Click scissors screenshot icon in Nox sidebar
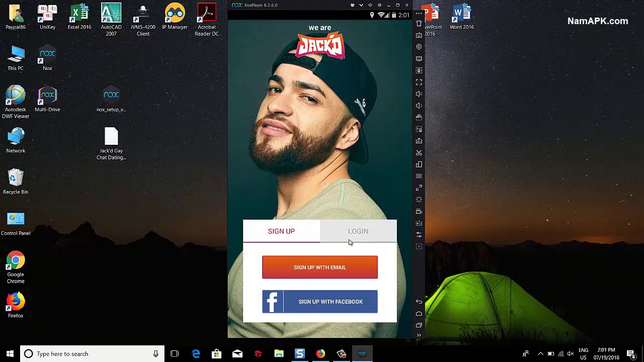The image size is (644, 362). tap(419, 153)
